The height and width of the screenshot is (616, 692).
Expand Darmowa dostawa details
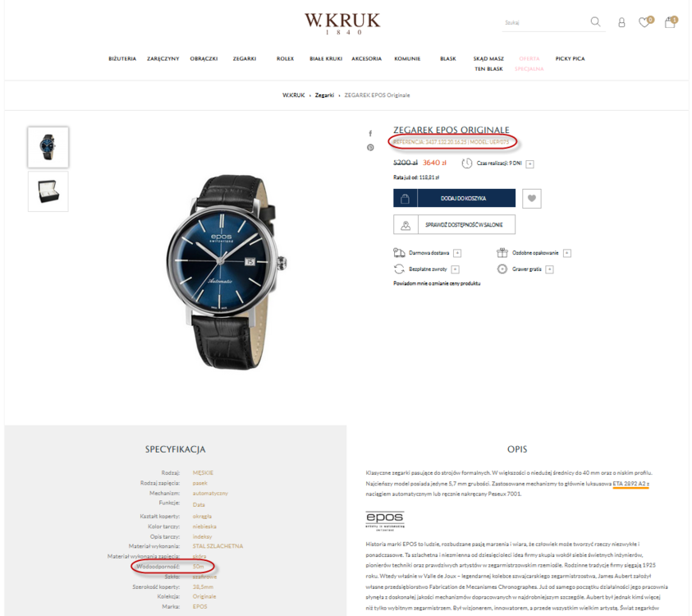point(458,253)
